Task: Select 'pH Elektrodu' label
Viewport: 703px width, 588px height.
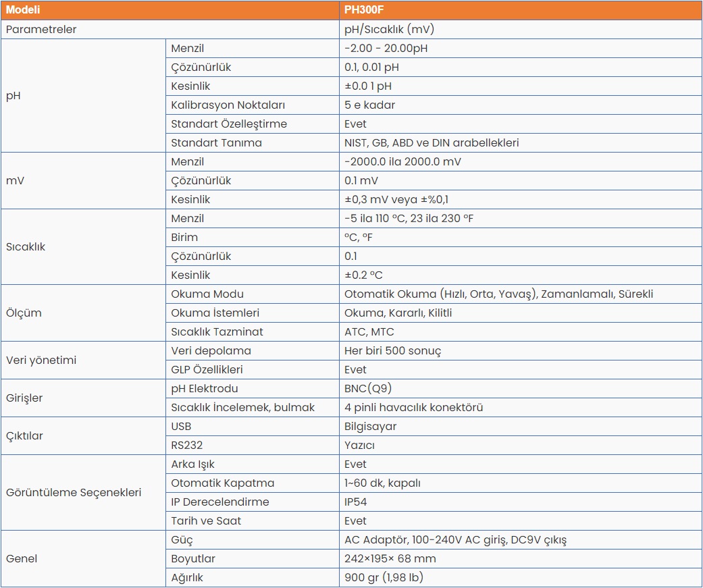Action: point(205,389)
